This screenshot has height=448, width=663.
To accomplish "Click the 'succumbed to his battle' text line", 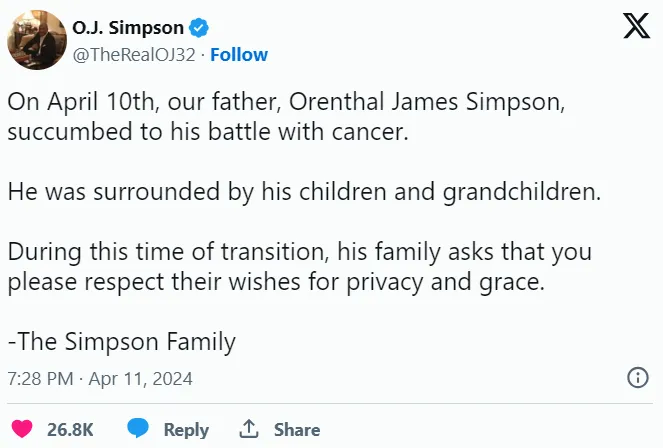I will 208,133.
